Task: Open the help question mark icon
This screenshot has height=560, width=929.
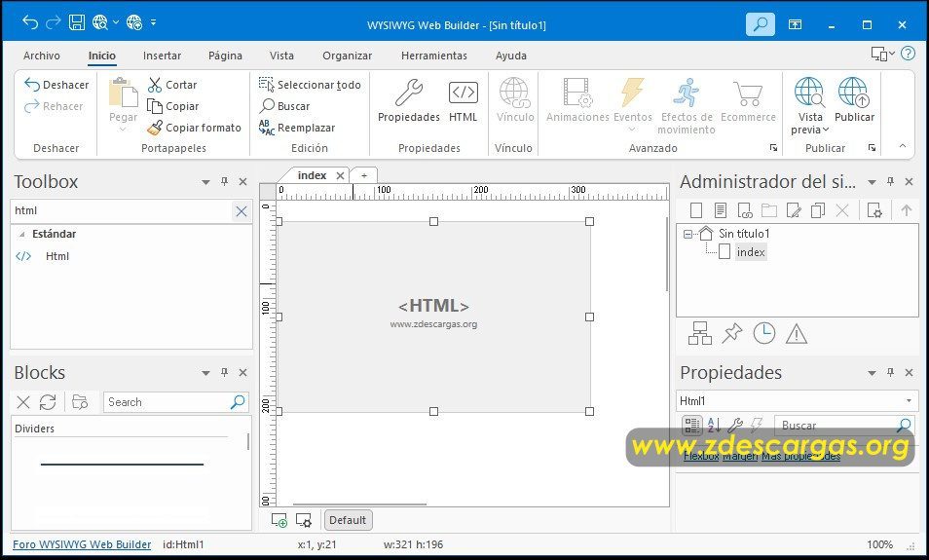Action: pos(908,54)
